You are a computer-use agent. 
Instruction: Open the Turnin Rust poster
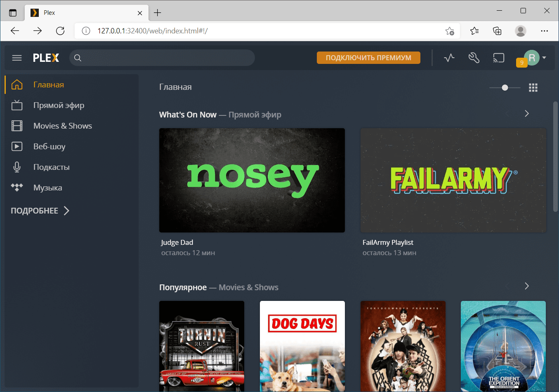point(202,346)
